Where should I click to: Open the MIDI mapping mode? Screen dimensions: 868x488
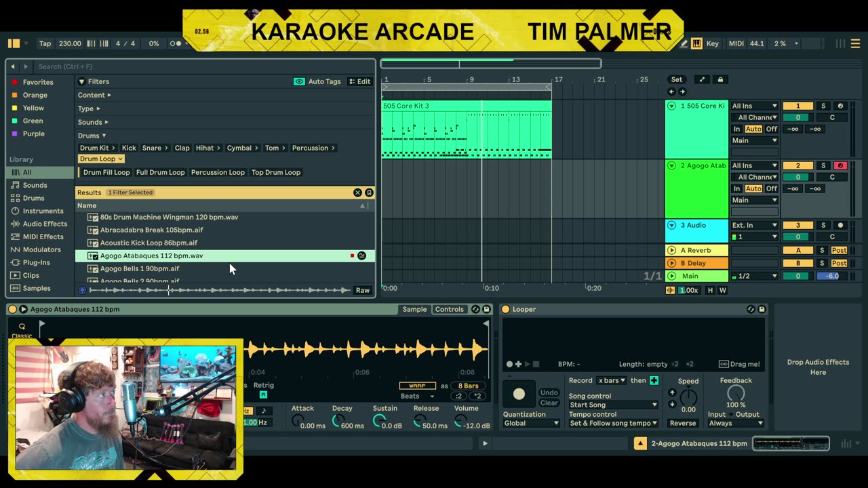coord(736,43)
